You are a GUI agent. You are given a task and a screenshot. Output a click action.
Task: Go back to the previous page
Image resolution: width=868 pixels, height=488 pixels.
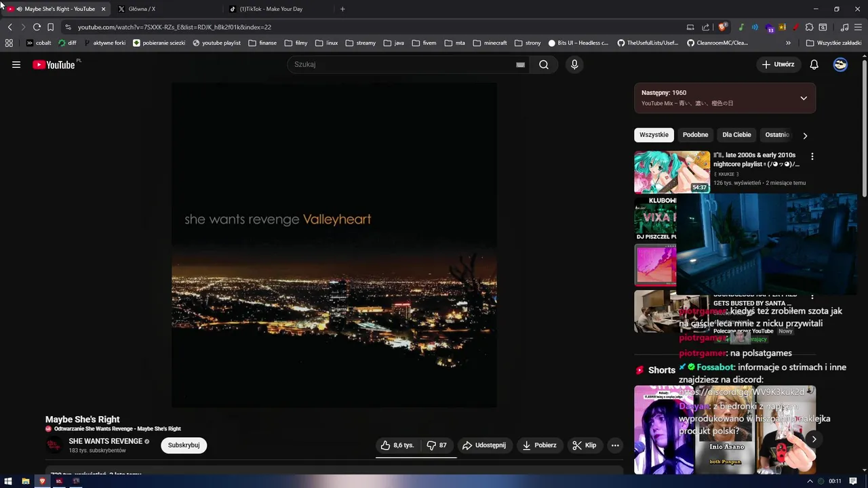[9, 27]
